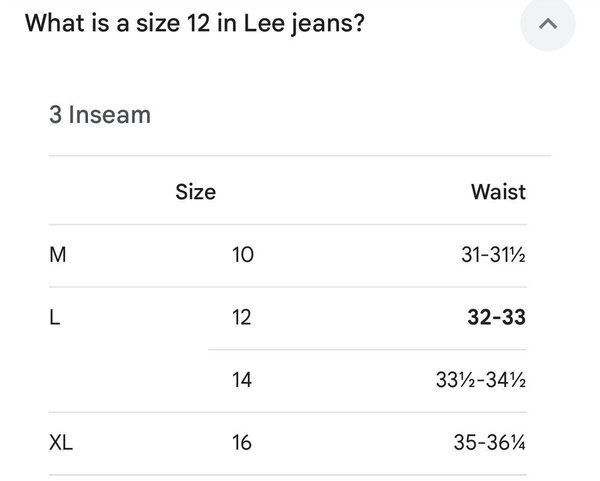Click the Waist column header
Screen dimensions: 600x481
click(x=498, y=192)
